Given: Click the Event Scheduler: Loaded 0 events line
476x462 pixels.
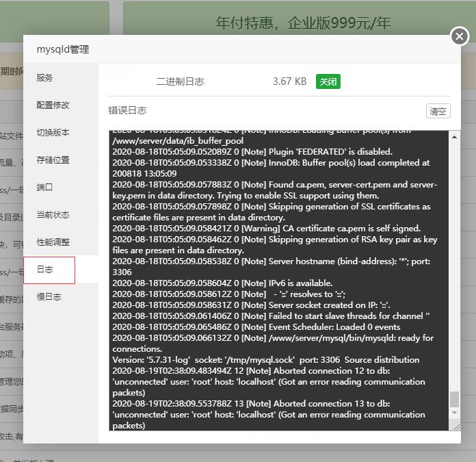Looking at the screenshot, I should coord(256,327).
